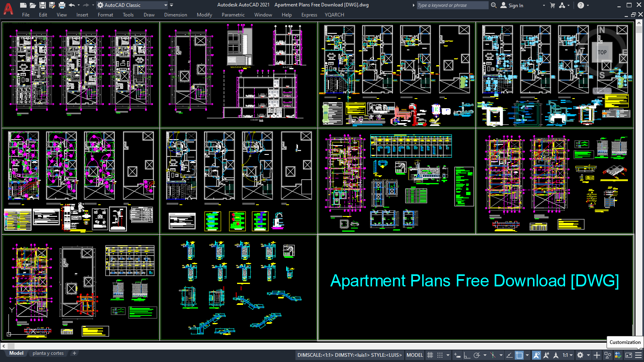
Task: Click the MODEL space status button
Action: pyautogui.click(x=415, y=355)
